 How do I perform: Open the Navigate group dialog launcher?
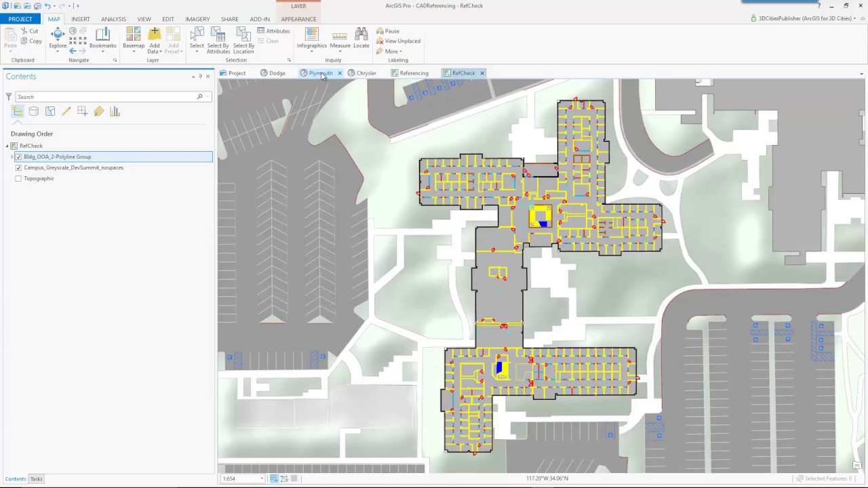[x=115, y=60]
